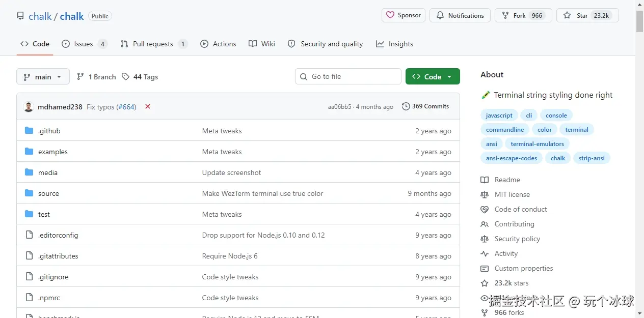Click the file icon for .gitignore

tap(29, 277)
